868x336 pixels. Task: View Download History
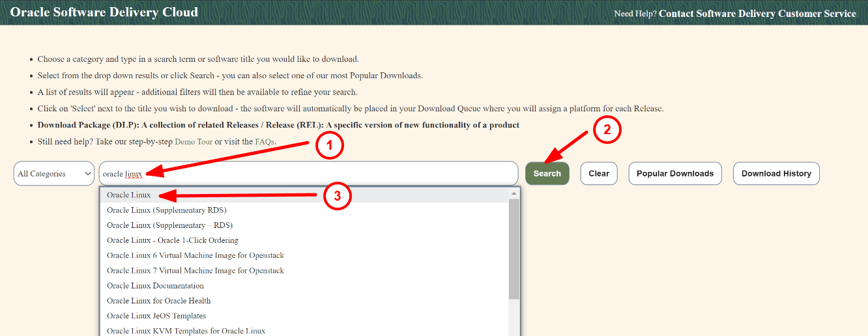775,174
